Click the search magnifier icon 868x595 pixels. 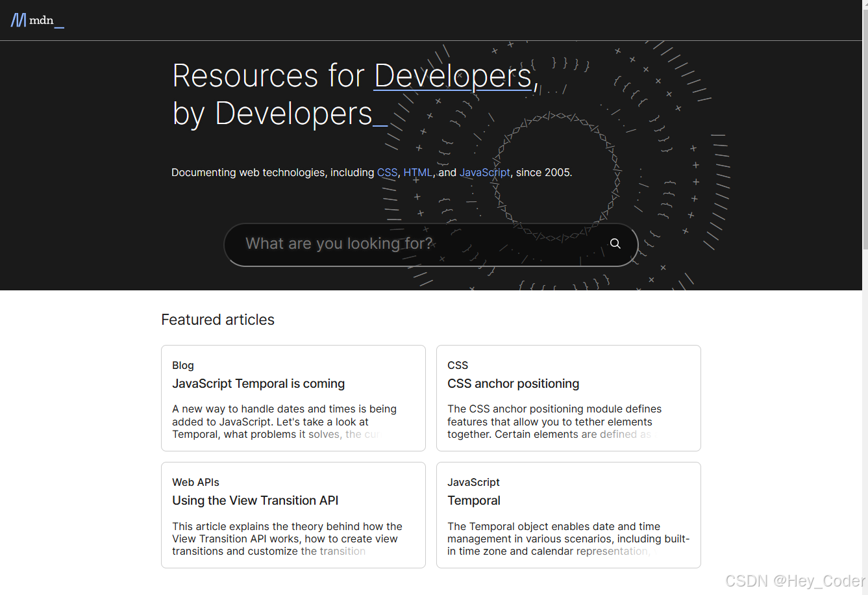[615, 244]
